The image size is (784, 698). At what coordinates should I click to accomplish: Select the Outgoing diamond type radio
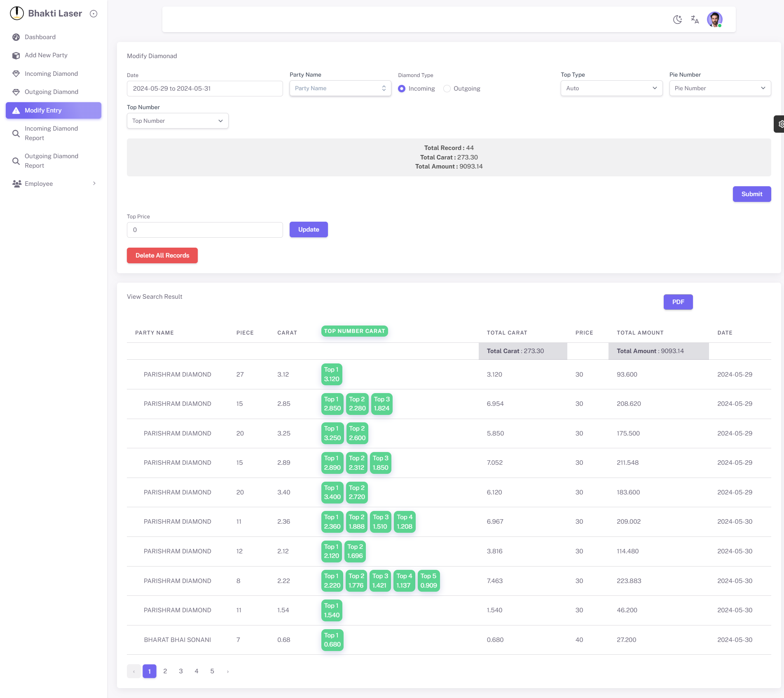pyautogui.click(x=447, y=89)
